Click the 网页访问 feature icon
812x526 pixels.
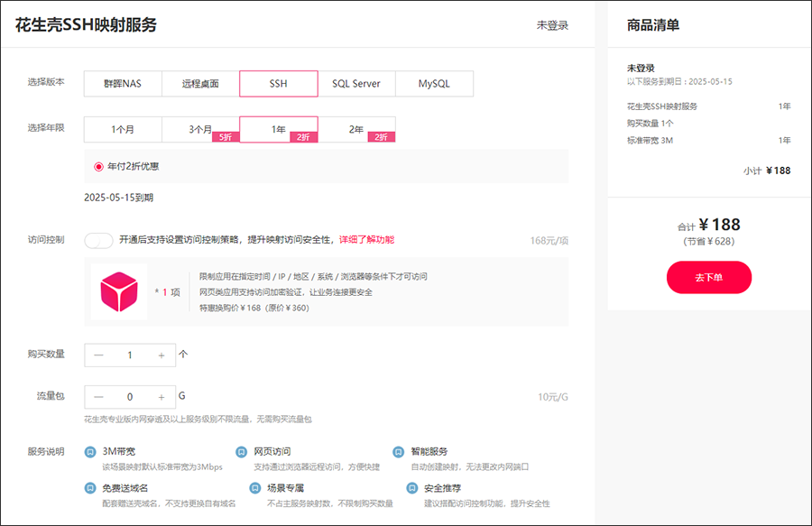[241, 452]
